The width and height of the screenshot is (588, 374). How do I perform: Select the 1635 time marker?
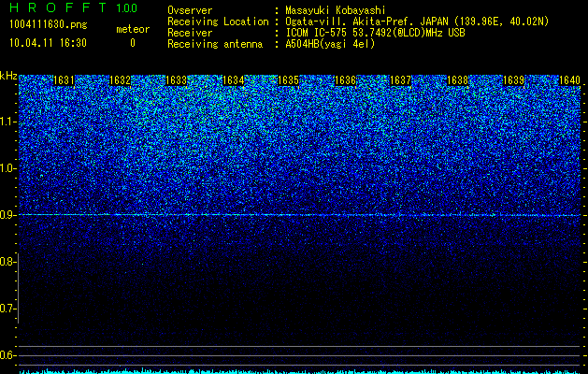288,80
